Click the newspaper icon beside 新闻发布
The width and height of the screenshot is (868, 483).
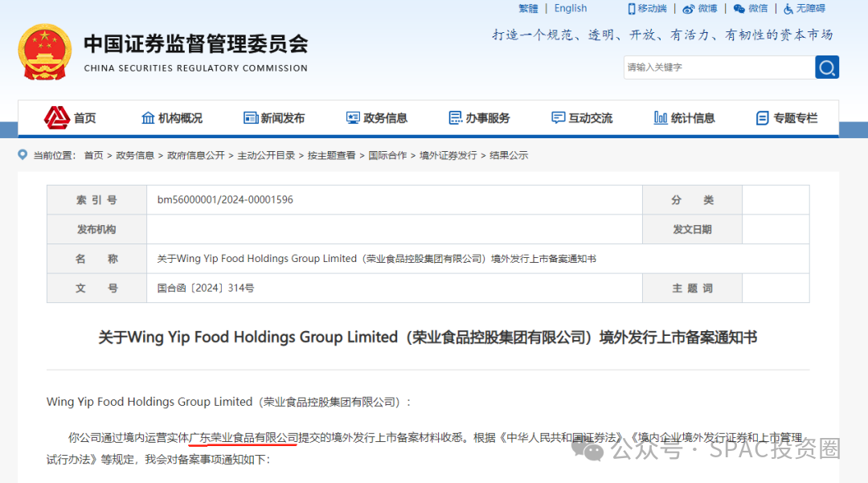point(251,118)
